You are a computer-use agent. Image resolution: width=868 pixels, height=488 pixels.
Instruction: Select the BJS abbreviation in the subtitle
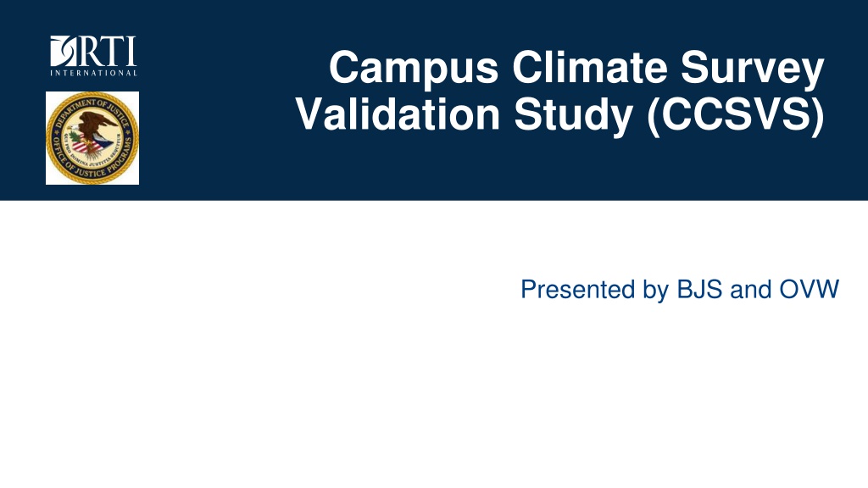(699, 290)
